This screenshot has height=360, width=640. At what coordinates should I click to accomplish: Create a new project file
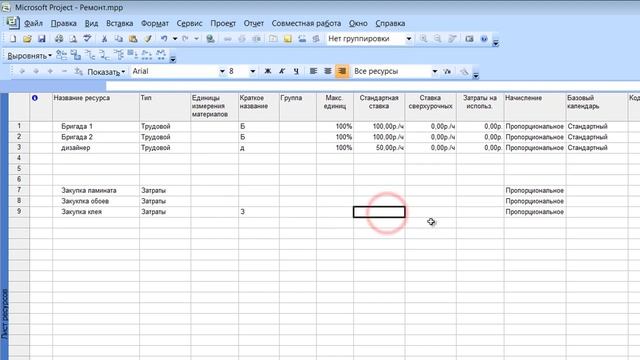[x=13, y=39]
